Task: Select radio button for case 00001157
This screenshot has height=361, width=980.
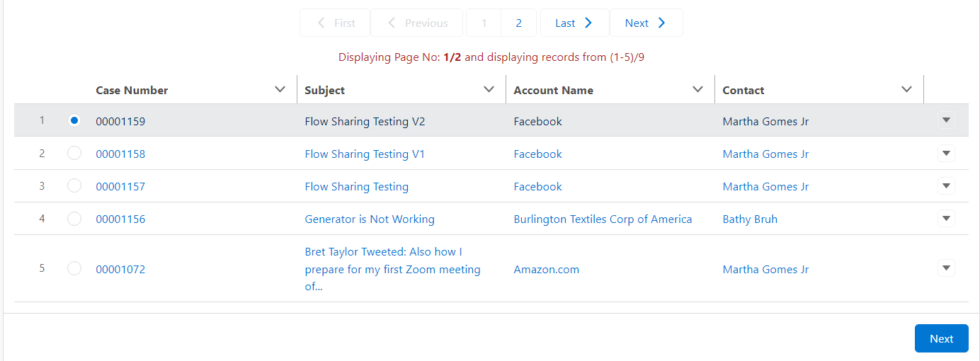Action: pos(74,186)
